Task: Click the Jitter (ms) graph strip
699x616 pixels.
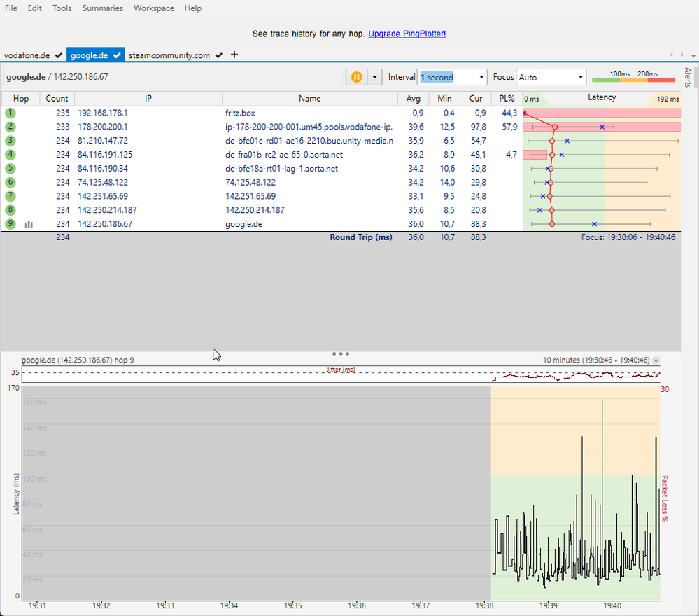Action: pos(341,374)
